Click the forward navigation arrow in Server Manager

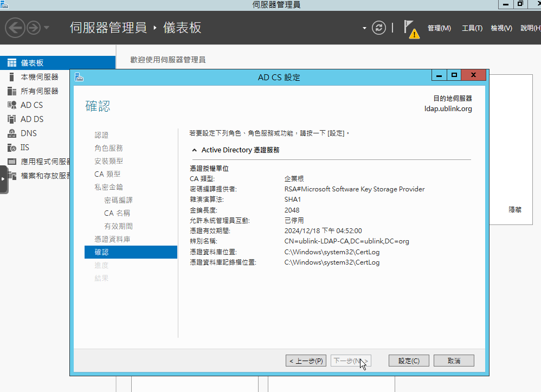(34, 28)
